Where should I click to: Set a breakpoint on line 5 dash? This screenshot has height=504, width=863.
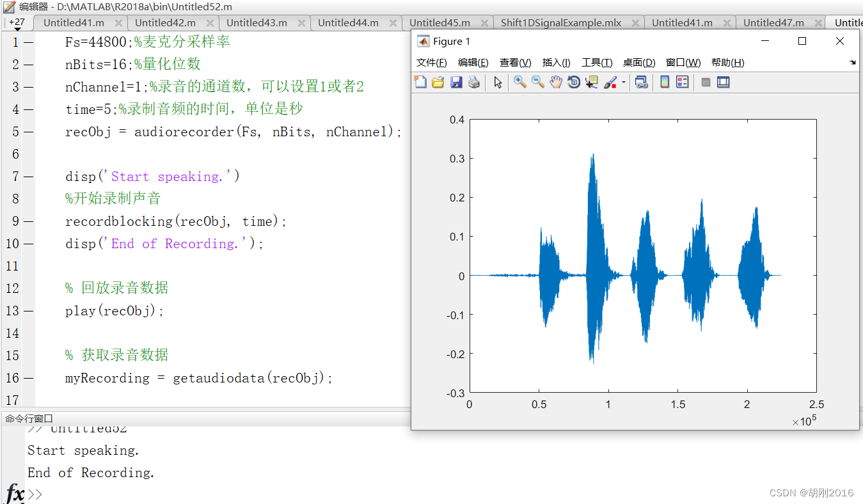tap(28, 132)
